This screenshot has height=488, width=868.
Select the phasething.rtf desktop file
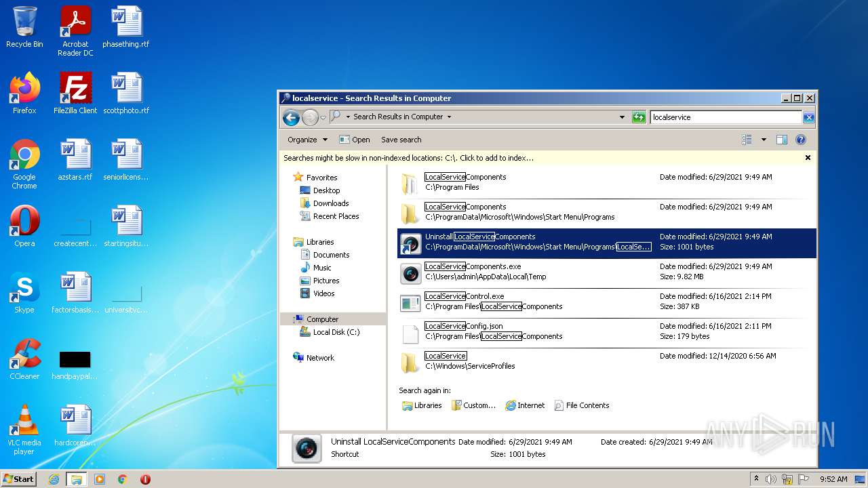[x=126, y=27]
